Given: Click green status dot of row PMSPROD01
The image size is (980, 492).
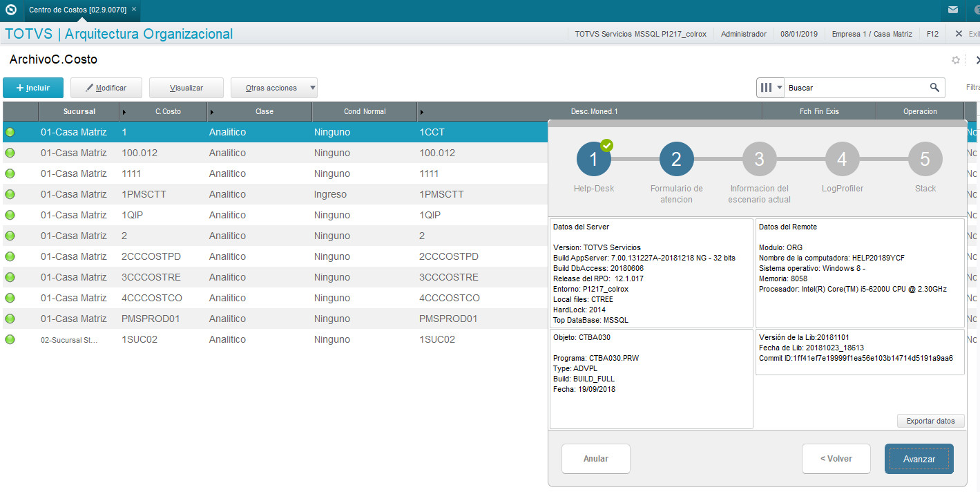Looking at the screenshot, I should [10, 319].
